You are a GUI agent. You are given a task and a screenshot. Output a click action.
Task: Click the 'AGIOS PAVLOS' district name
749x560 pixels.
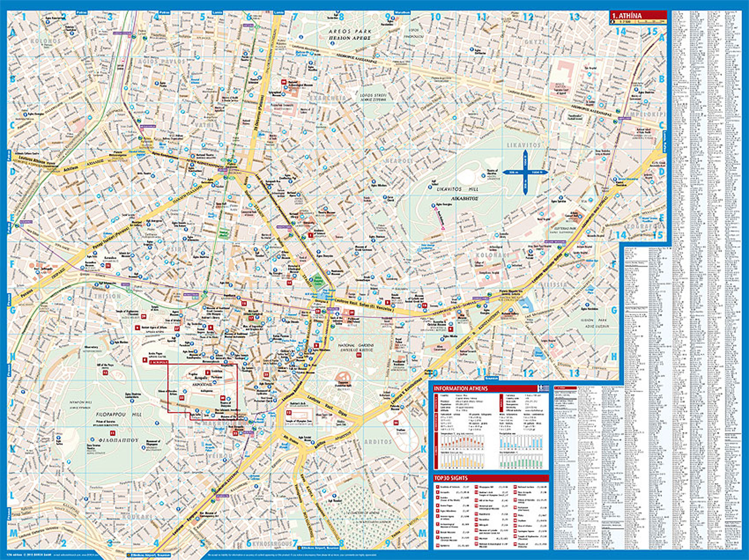click(162, 61)
